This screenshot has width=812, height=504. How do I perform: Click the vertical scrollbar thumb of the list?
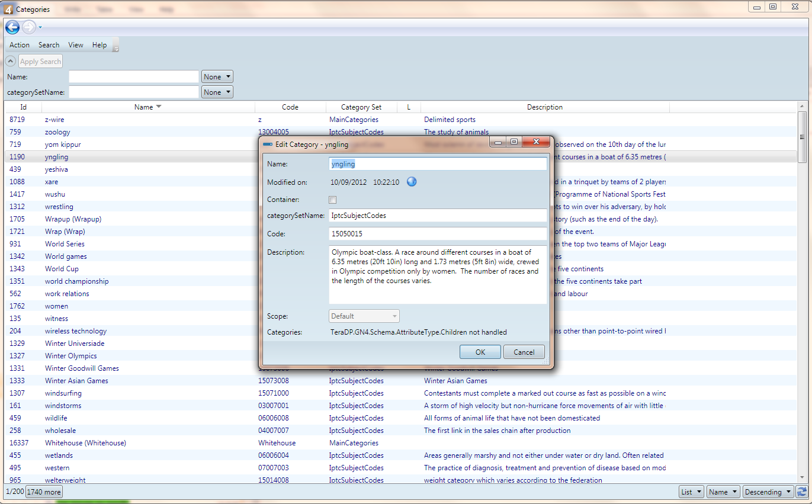(802, 137)
